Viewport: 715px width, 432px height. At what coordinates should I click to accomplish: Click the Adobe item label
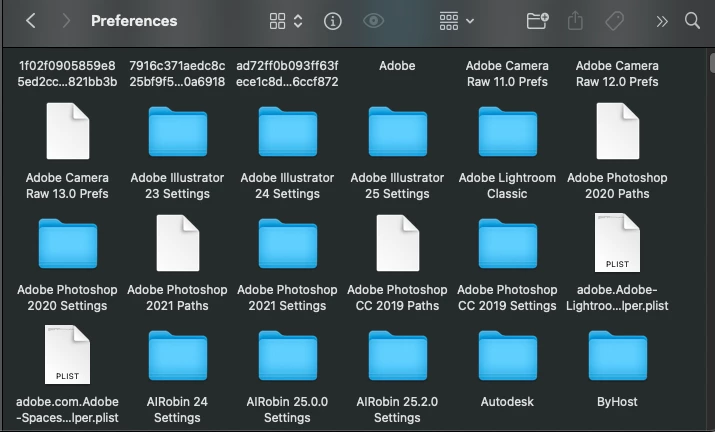pos(397,66)
